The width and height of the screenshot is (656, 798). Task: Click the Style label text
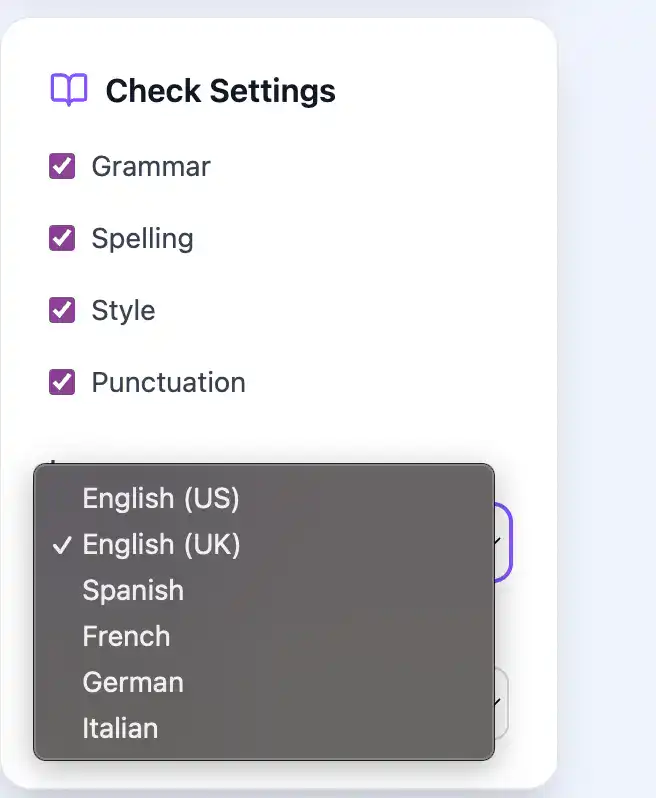click(x=123, y=310)
